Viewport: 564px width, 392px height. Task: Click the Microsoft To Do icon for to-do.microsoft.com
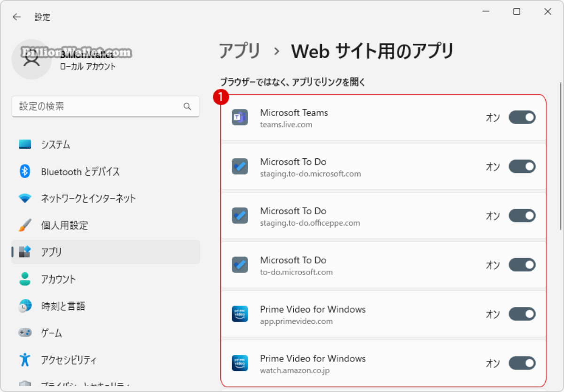pos(240,265)
